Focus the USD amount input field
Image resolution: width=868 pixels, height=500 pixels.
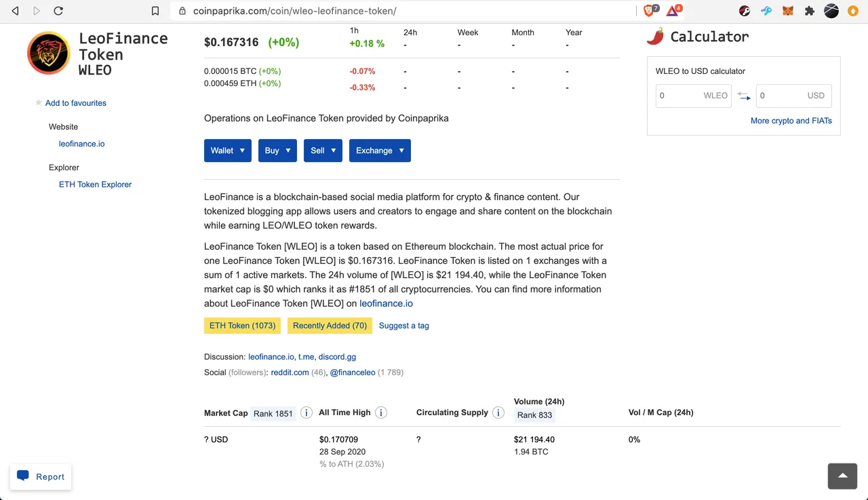tap(793, 96)
